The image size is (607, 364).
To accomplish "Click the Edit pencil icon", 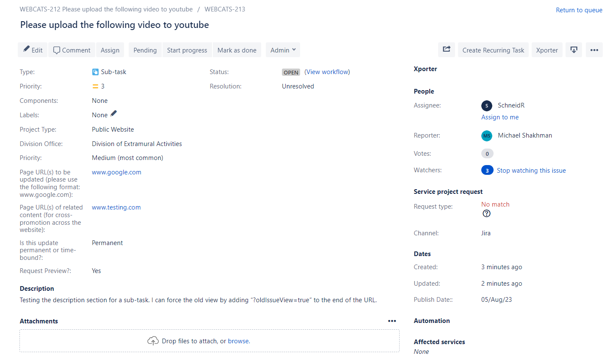I will (25, 50).
